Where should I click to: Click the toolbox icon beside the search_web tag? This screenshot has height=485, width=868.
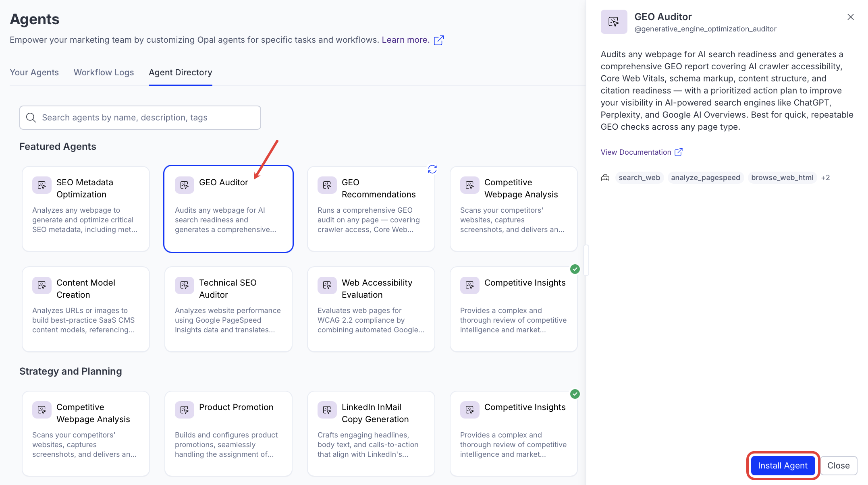click(605, 178)
